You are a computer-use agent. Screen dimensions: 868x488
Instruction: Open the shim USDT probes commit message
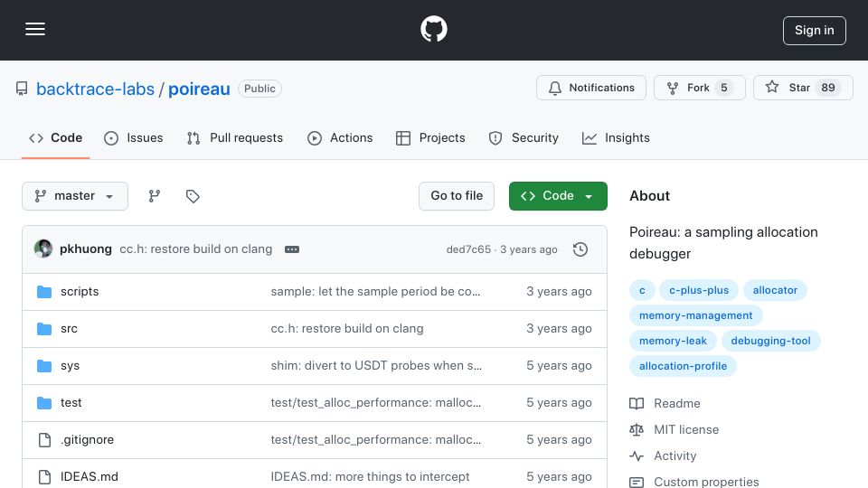pos(376,366)
